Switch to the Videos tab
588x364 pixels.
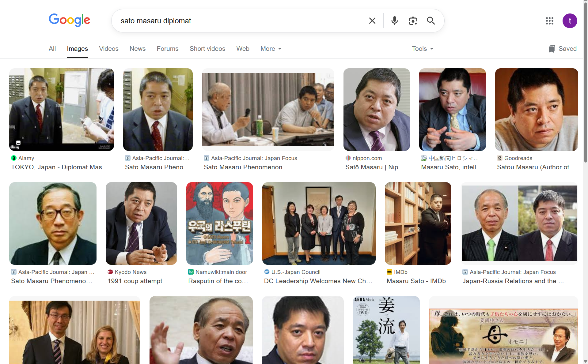click(108, 49)
